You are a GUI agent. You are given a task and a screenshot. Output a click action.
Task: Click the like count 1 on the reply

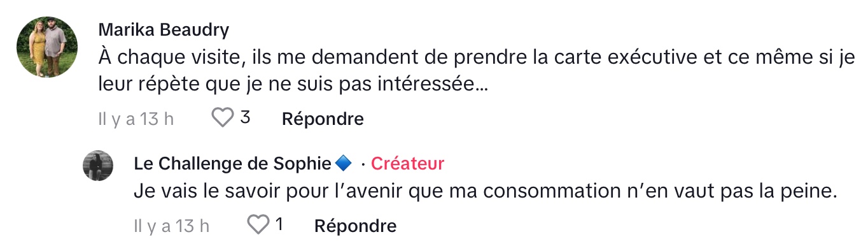[279, 224]
